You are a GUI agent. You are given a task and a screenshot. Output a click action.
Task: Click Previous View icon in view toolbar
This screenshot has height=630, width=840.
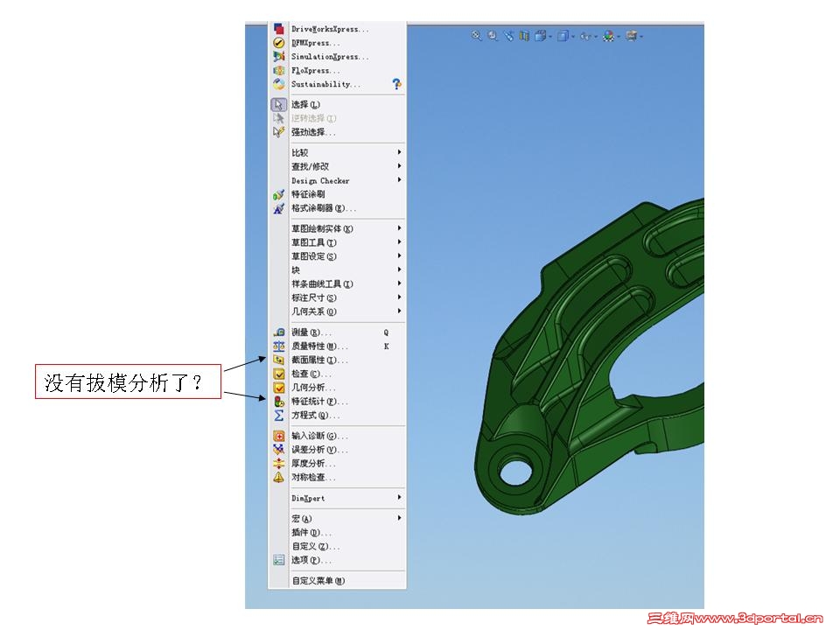pyautogui.click(x=508, y=36)
